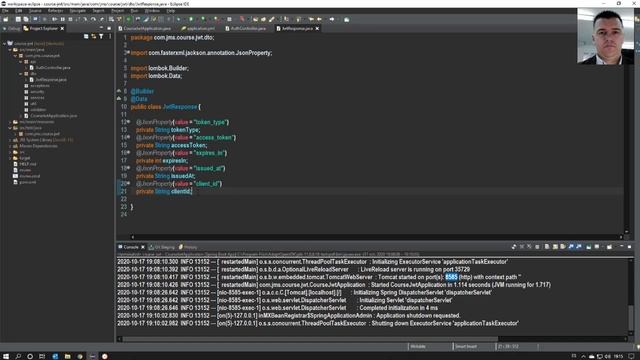The width and height of the screenshot is (640, 360).
Task: Expand the target folder node
Action: point(10,158)
